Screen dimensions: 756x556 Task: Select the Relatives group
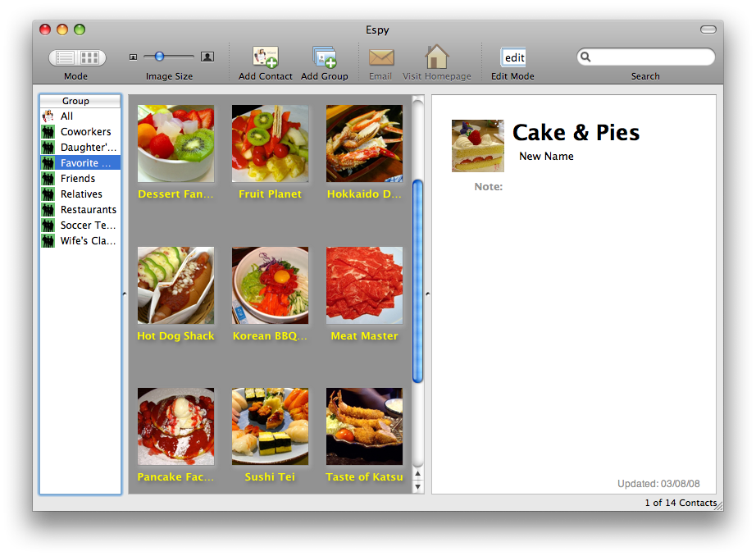click(80, 194)
